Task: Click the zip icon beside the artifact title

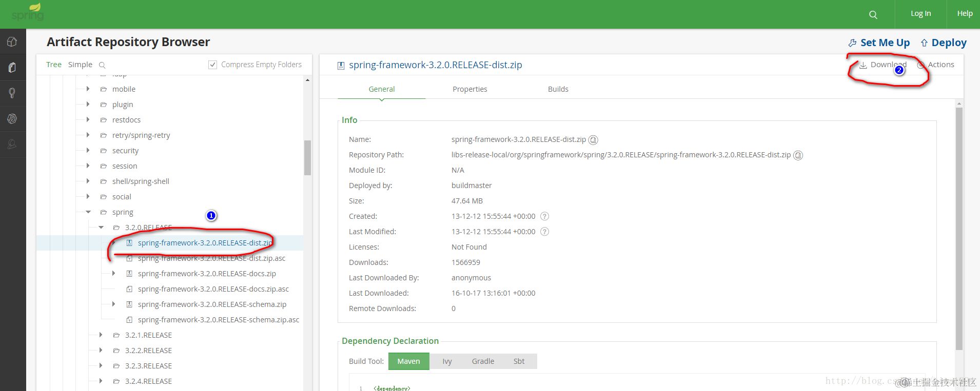Action: pos(341,66)
